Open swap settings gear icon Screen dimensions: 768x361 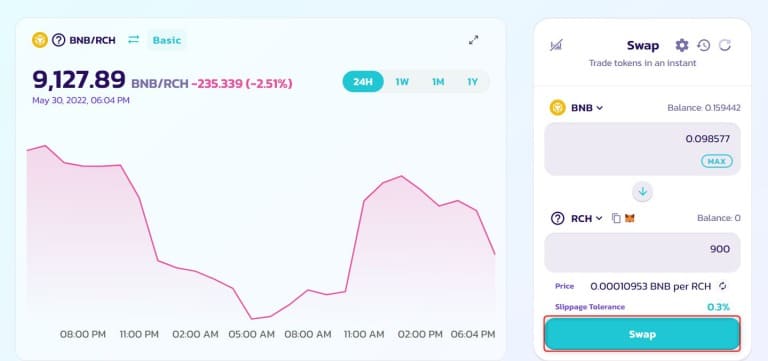pyautogui.click(x=682, y=46)
